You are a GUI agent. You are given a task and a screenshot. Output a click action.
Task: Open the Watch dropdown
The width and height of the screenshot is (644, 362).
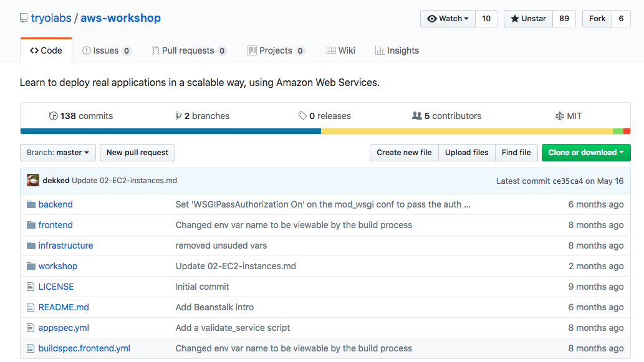tap(448, 19)
